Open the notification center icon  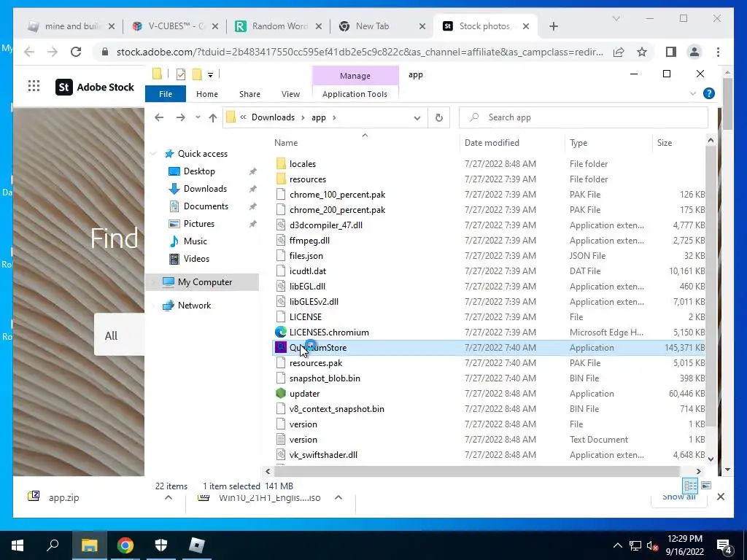(x=724, y=545)
